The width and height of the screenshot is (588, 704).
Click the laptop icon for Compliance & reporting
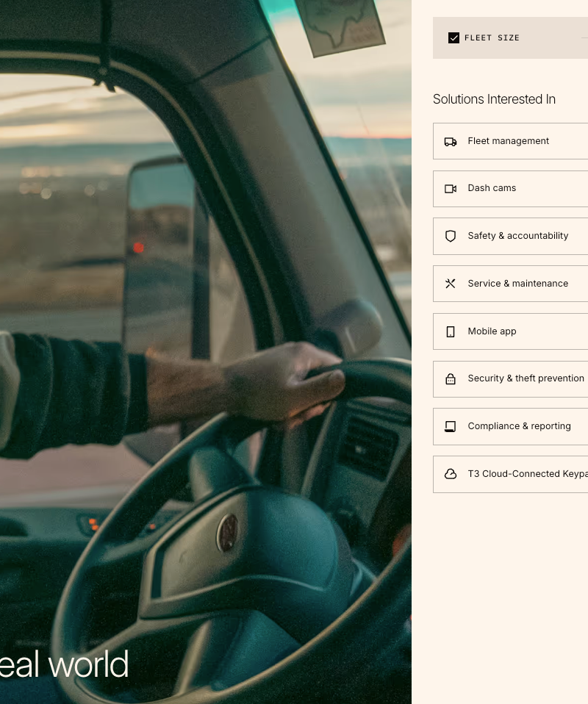click(x=450, y=426)
